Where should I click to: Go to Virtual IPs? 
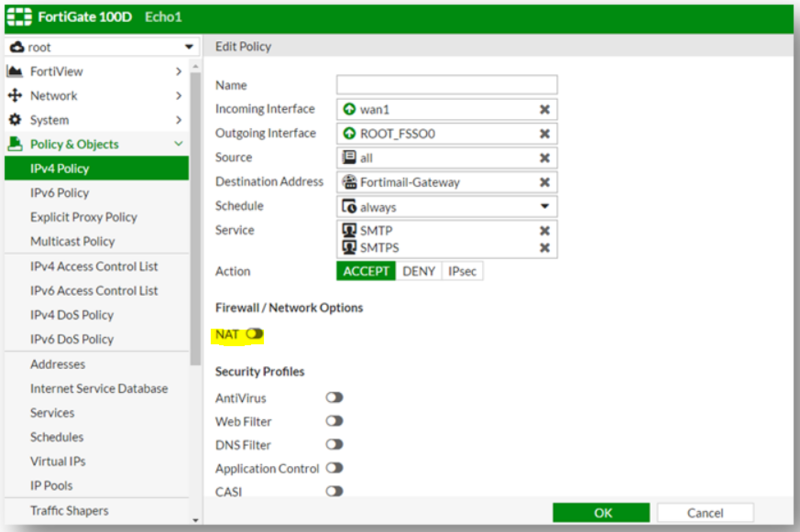(57, 462)
